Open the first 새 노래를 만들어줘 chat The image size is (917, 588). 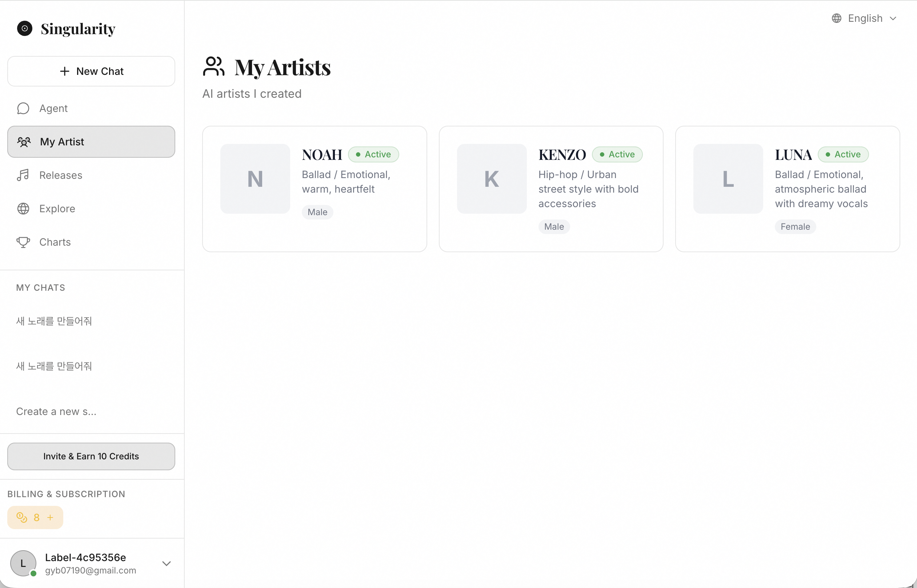(x=54, y=321)
